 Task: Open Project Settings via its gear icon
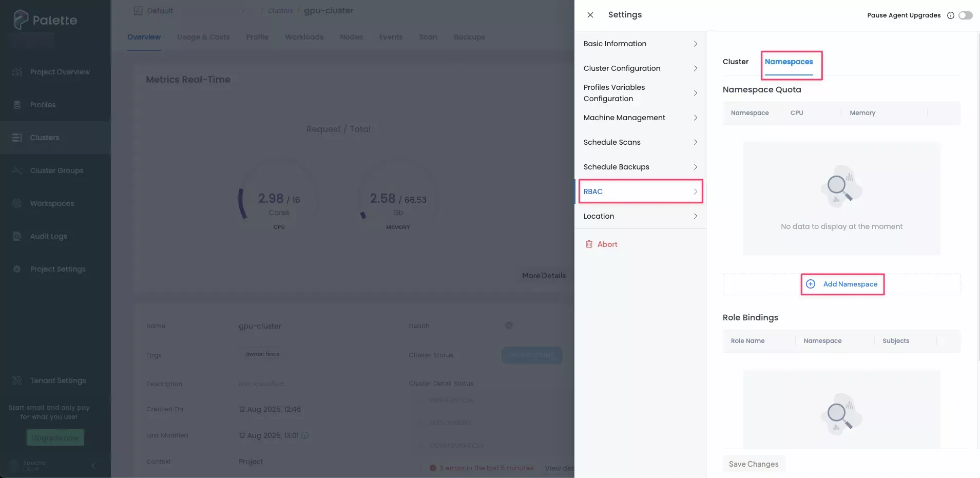tap(17, 269)
